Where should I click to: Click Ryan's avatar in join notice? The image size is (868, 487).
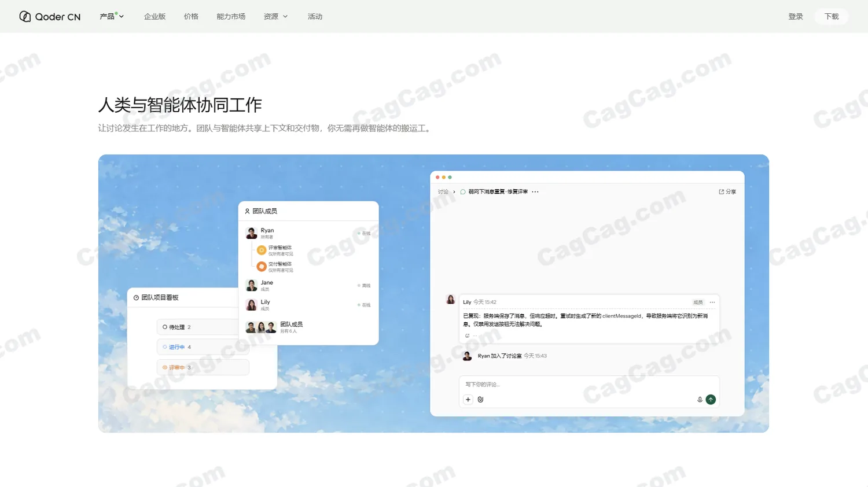click(x=467, y=356)
